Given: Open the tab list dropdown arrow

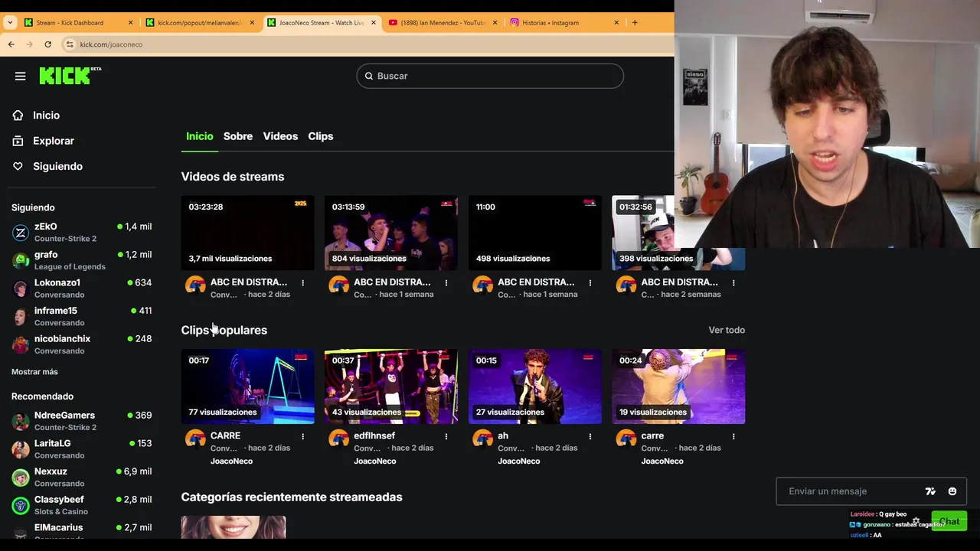Looking at the screenshot, I should point(9,22).
